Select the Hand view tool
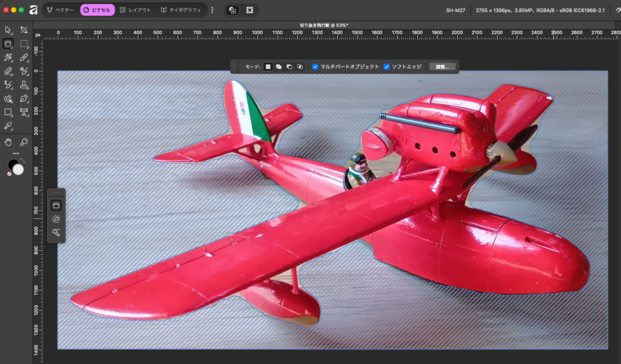Image resolution: width=621 pixels, height=364 pixels. tap(8, 142)
